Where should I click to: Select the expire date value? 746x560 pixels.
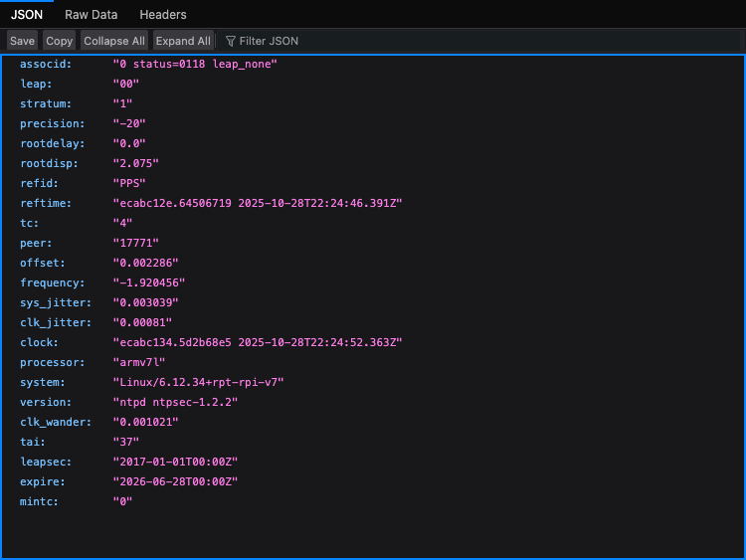175,481
